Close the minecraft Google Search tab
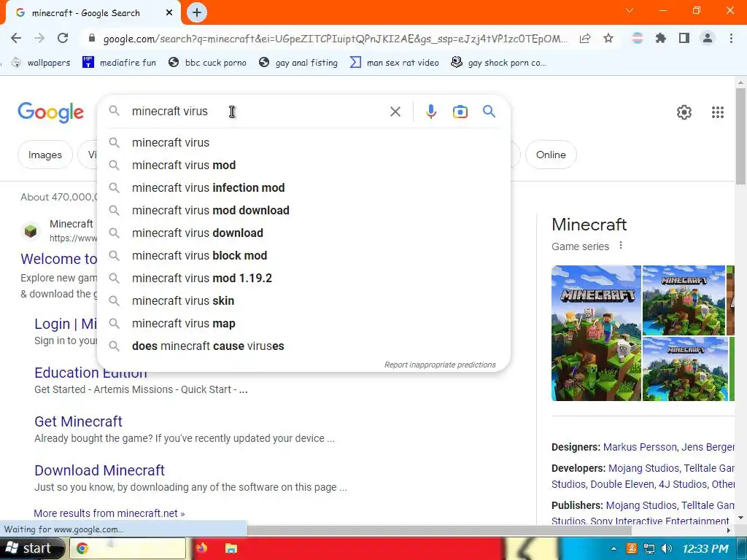The width and height of the screenshot is (747, 560). [169, 13]
